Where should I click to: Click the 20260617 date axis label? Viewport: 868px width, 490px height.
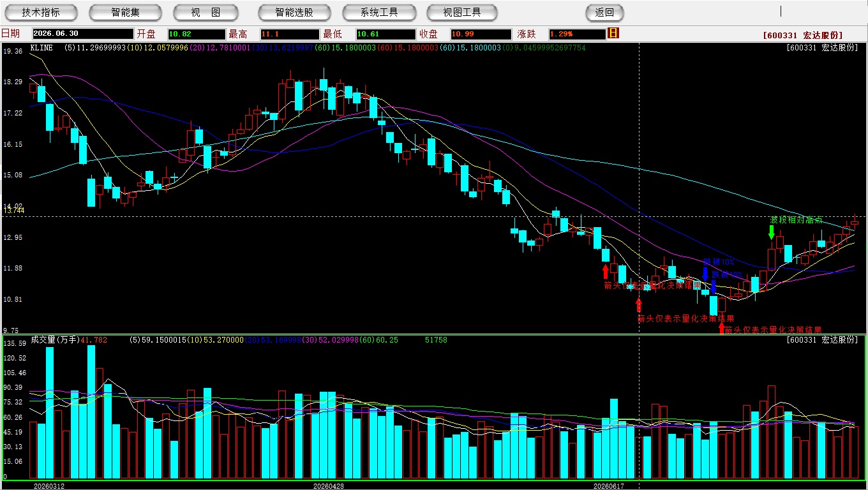[x=608, y=486]
